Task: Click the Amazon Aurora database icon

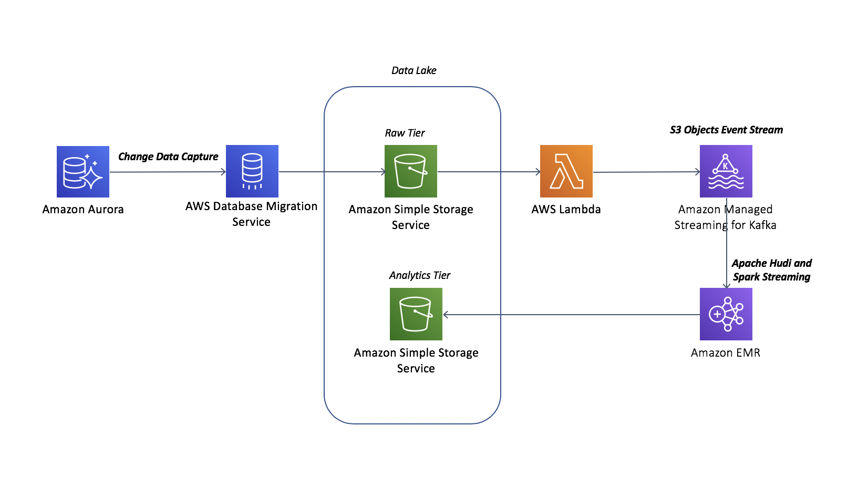Action: point(83,172)
